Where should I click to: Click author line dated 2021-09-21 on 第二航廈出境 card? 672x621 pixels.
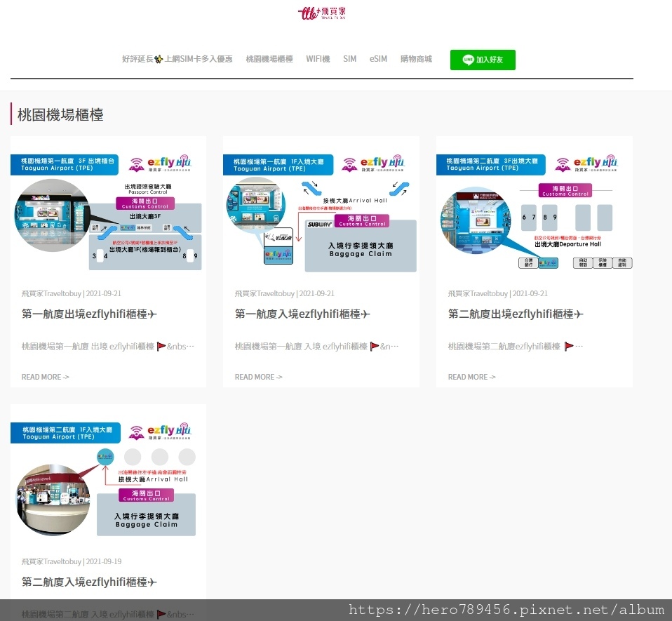point(497,293)
